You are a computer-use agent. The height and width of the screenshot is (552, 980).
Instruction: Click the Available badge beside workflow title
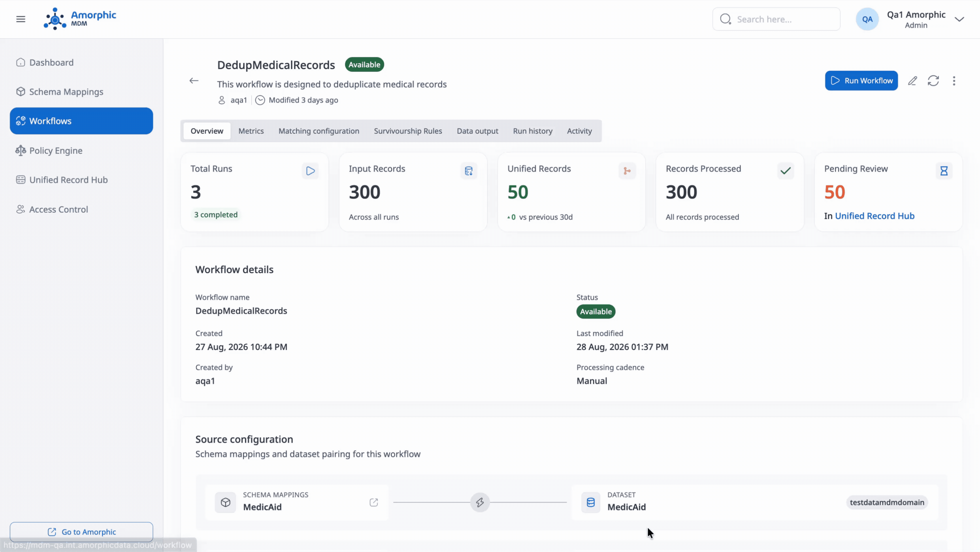(364, 65)
